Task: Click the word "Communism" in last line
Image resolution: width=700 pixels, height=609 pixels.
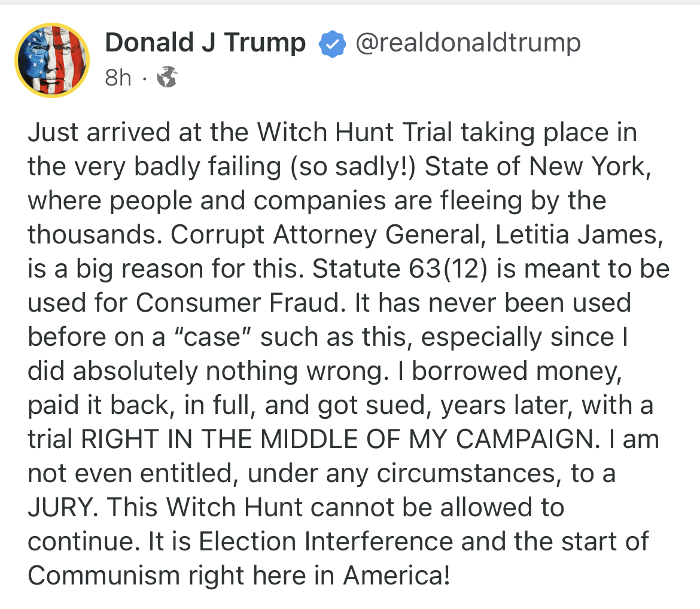Action: [104, 576]
